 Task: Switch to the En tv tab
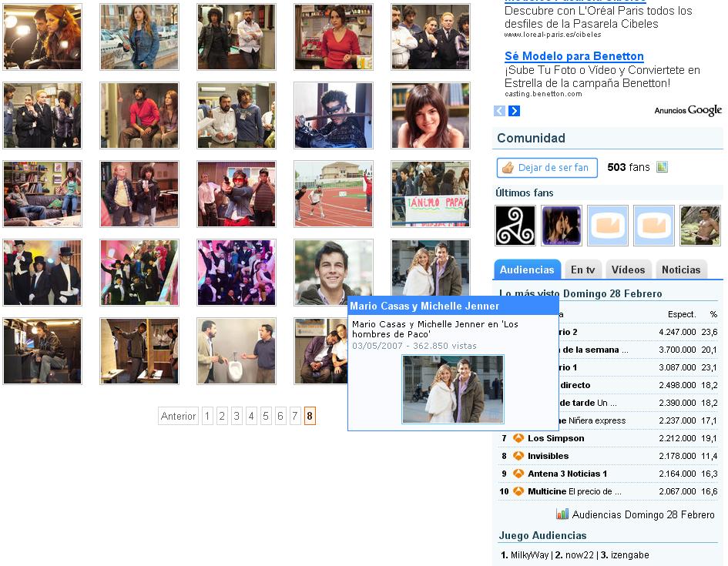point(582,270)
